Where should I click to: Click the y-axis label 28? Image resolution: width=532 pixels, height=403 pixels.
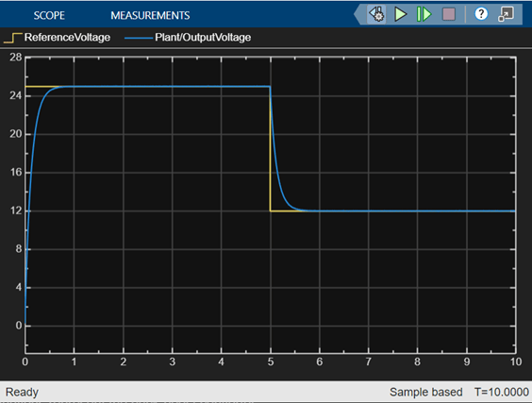tap(16, 58)
